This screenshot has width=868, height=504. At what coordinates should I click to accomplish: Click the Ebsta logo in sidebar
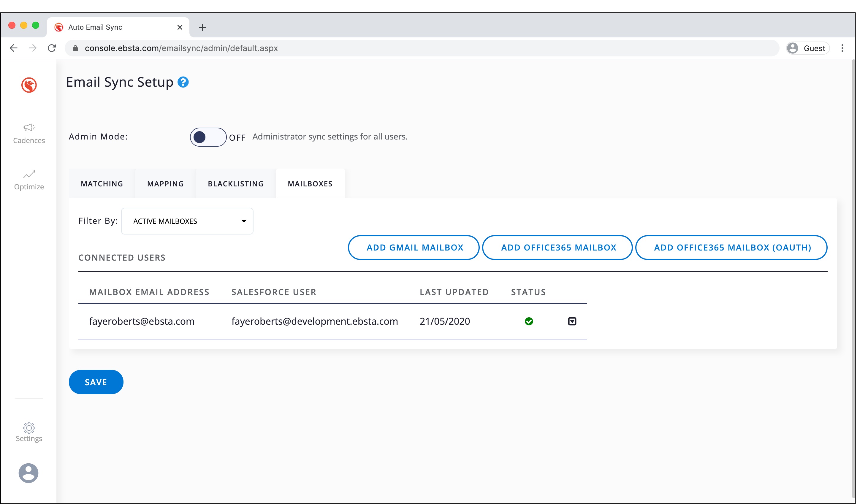click(x=29, y=85)
